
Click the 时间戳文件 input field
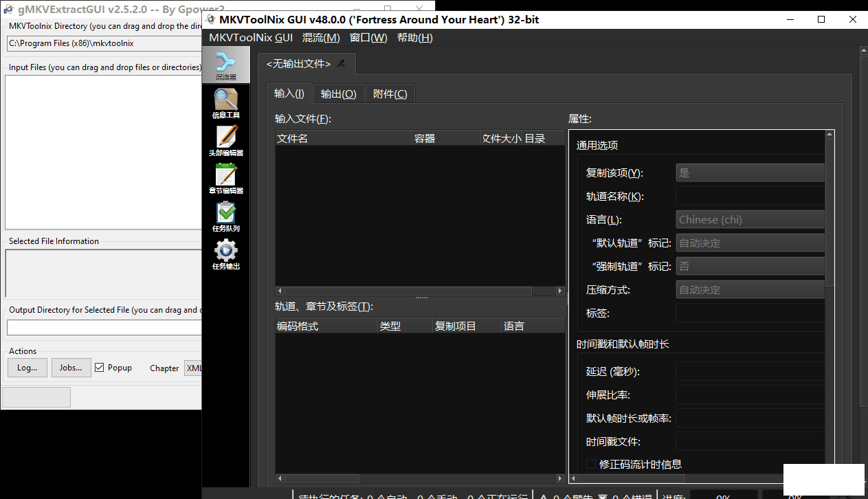pos(750,442)
